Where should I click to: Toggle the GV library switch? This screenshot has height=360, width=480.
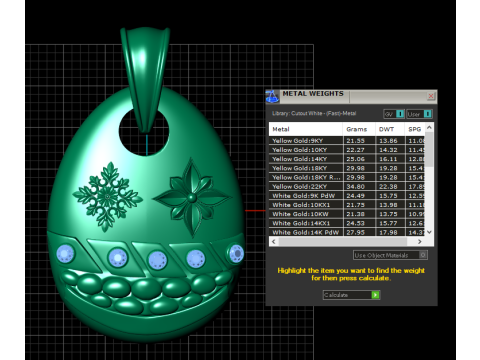tap(394, 114)
